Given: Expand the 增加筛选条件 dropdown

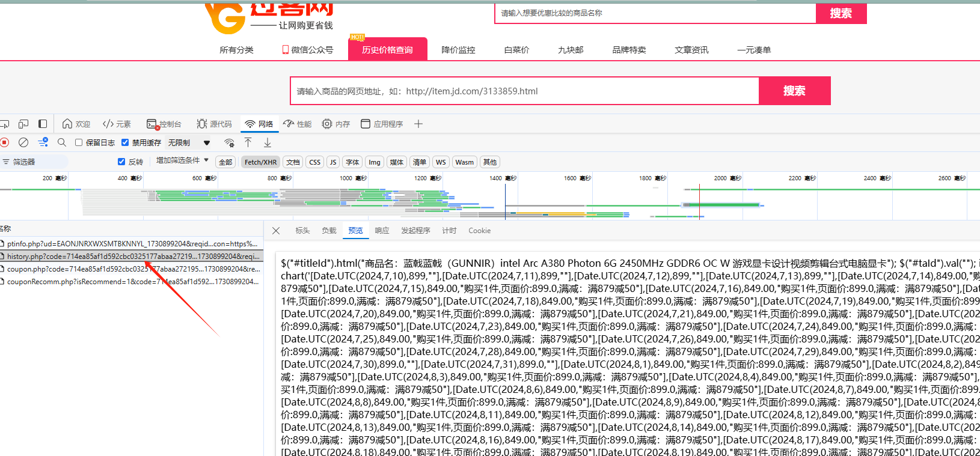Looking at the screenshot, I should click(x=183, y=160).
